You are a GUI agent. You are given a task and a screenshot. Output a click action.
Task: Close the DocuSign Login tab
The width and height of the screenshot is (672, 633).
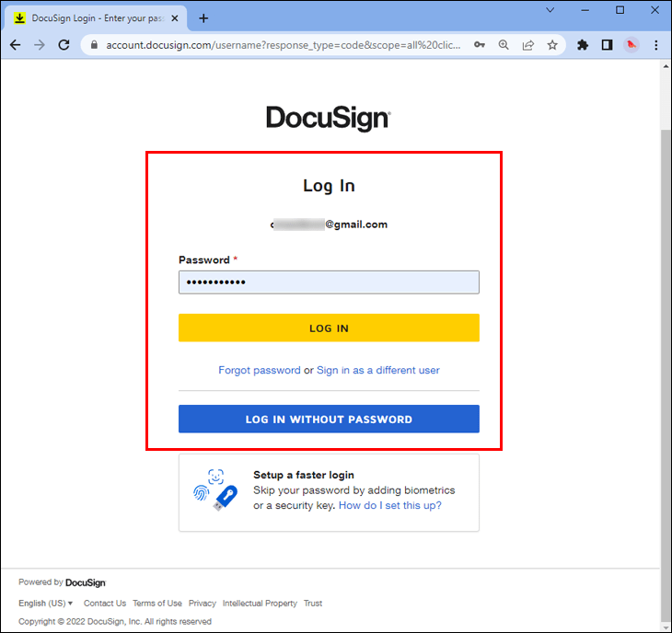pos(175,18)
